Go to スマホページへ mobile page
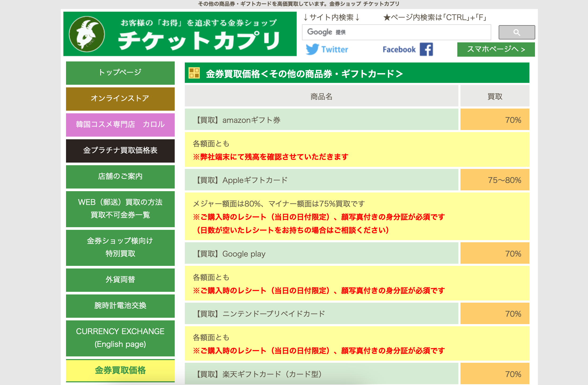 point(496,49)
